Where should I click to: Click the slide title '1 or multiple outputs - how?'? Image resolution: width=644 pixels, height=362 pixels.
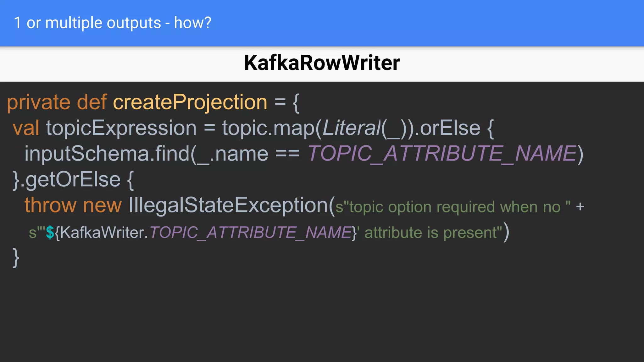(113, 23)
